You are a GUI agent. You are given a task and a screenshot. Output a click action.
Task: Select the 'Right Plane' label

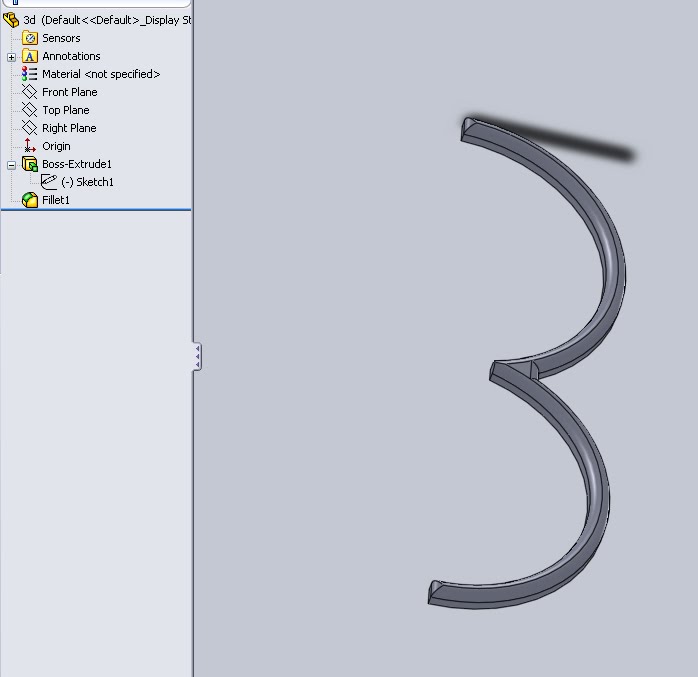coord(69,128)
